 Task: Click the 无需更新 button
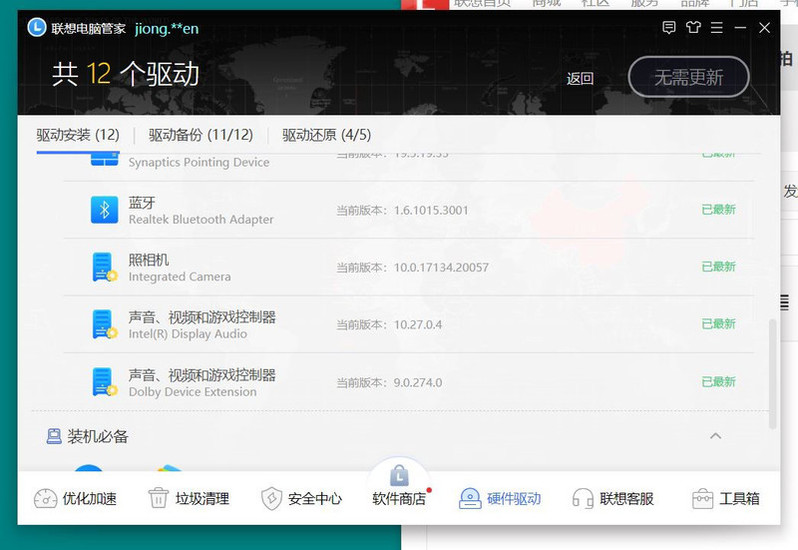pyautogui.click(x=689, y=77)
